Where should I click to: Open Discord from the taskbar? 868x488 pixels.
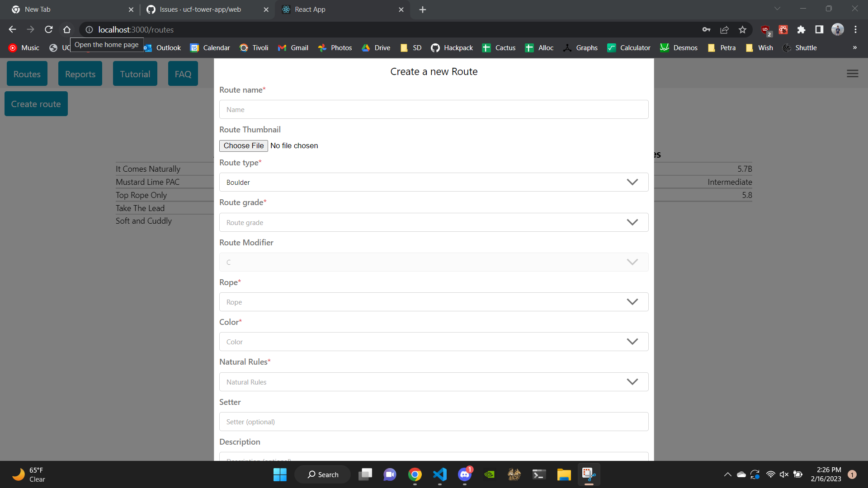tap(465, 474)
